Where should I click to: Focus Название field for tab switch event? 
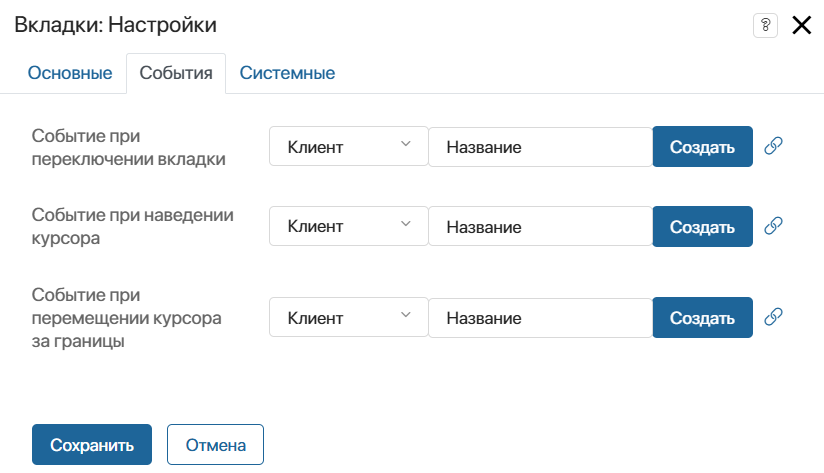point(540,147)
